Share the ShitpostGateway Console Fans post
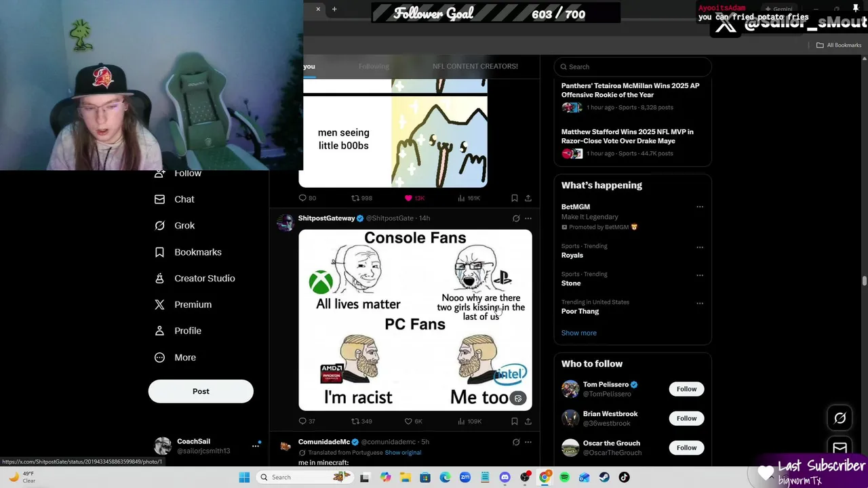Viewport: 868px width, 488px height. coord(528,422)
